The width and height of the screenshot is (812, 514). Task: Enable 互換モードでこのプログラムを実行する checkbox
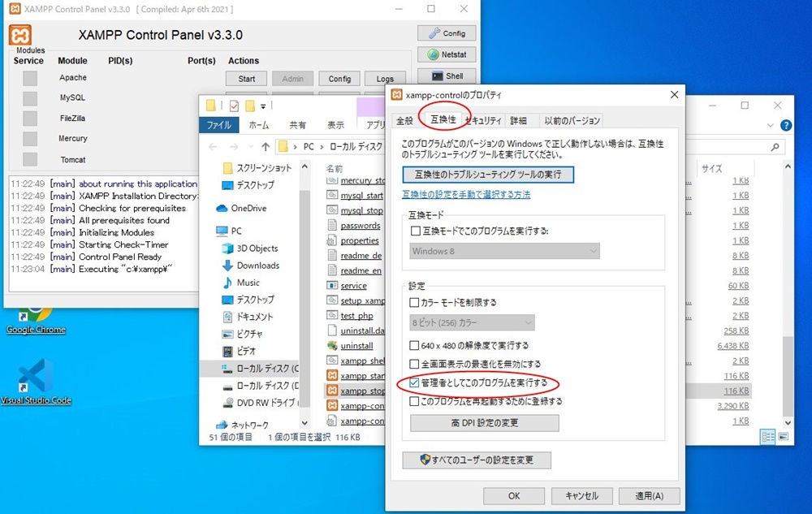[415, 231]
